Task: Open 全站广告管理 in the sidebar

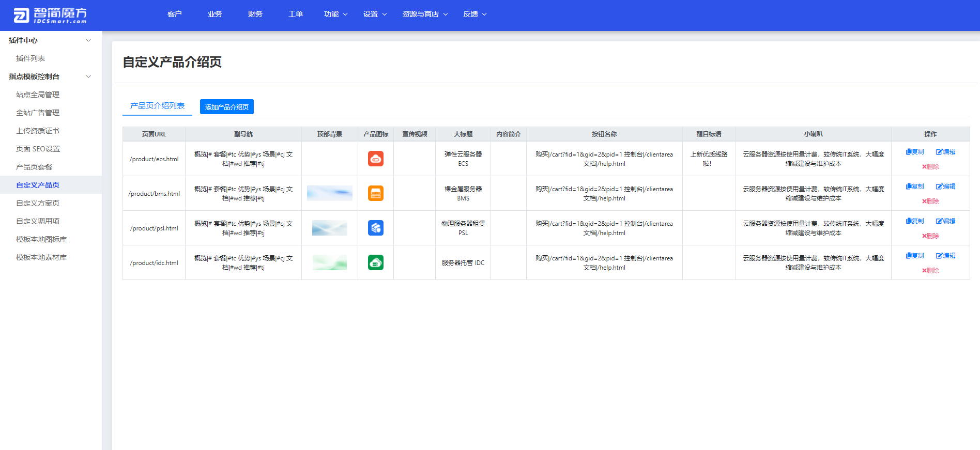Action: [x=38, y=113]
